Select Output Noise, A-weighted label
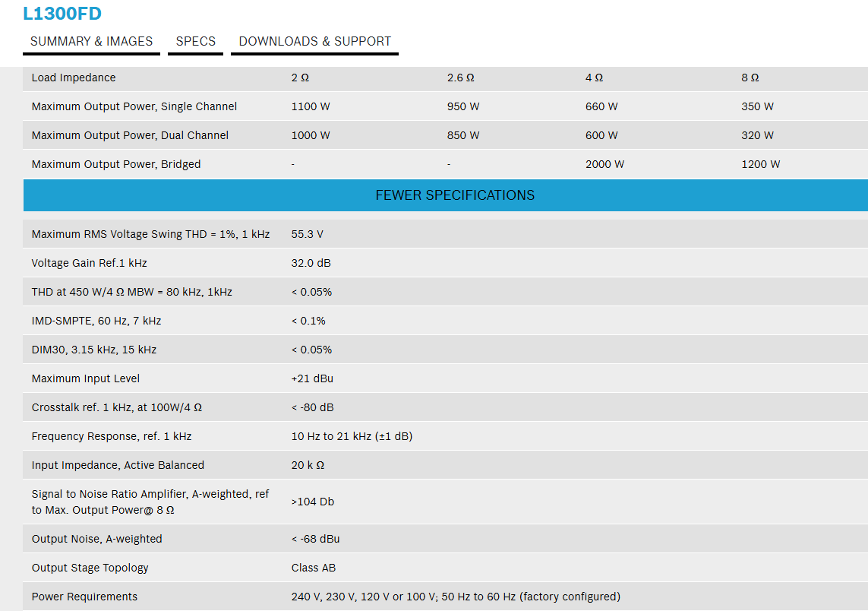Image resolution: width=868 pixels, height=611 pixels. coord(97,539)
